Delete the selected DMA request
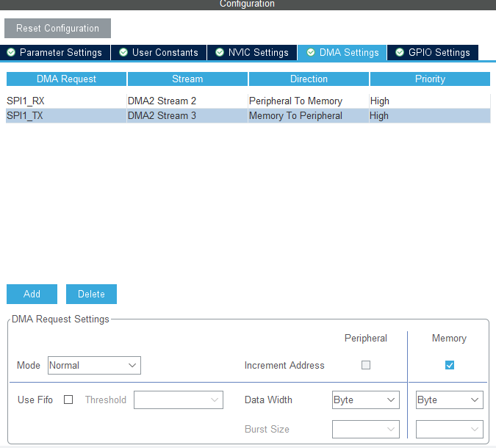 [91, 294]
